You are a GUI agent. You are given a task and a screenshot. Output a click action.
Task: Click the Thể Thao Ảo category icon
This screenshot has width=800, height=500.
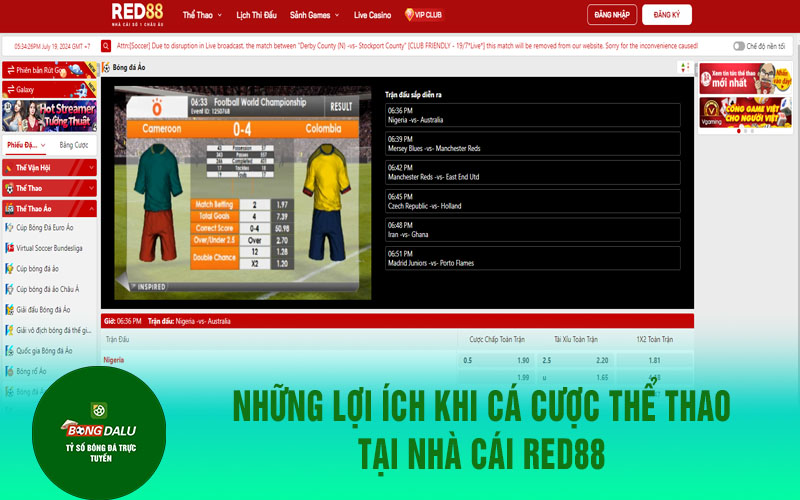(x=9, y=209)
